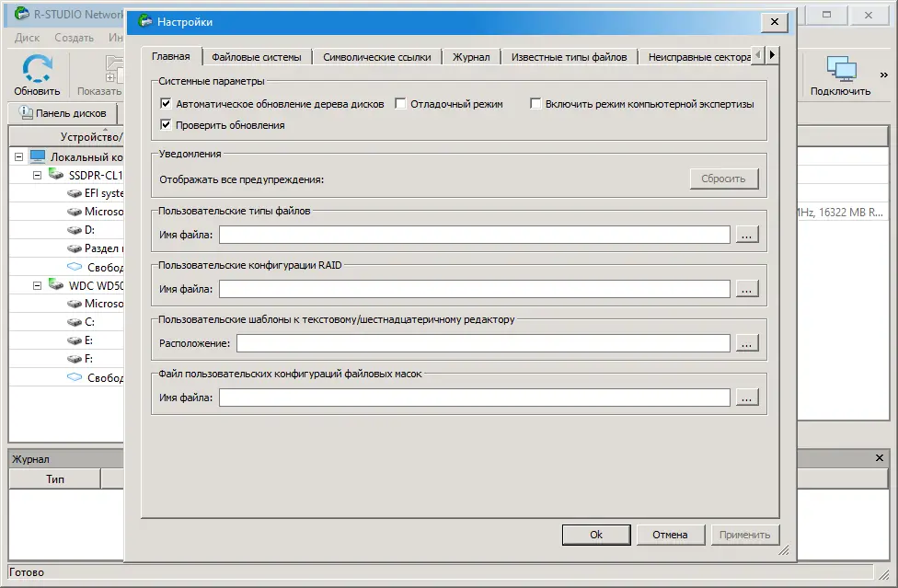Enable режим компьютерной экспертизы checkbox

tap(535, 104)
